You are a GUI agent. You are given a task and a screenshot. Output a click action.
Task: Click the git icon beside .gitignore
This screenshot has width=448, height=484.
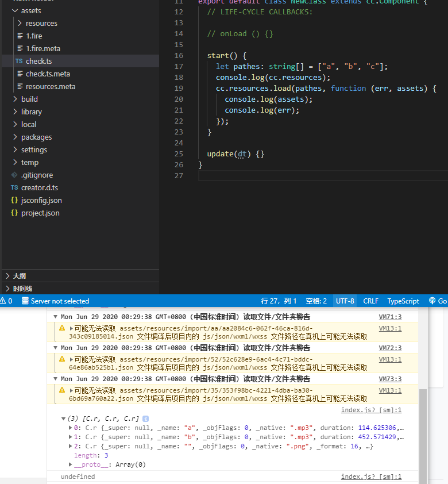coord(14,175)
